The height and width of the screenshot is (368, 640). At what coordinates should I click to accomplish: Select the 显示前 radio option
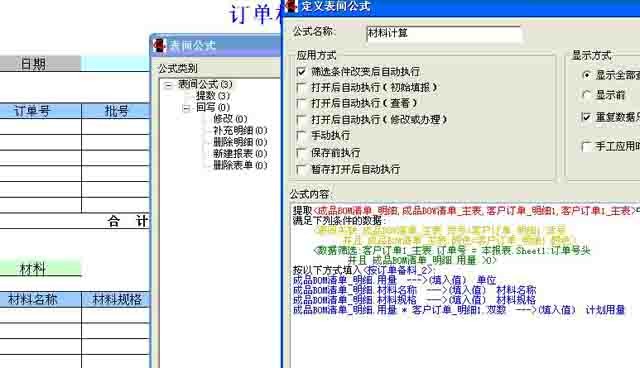click(586, 95)
